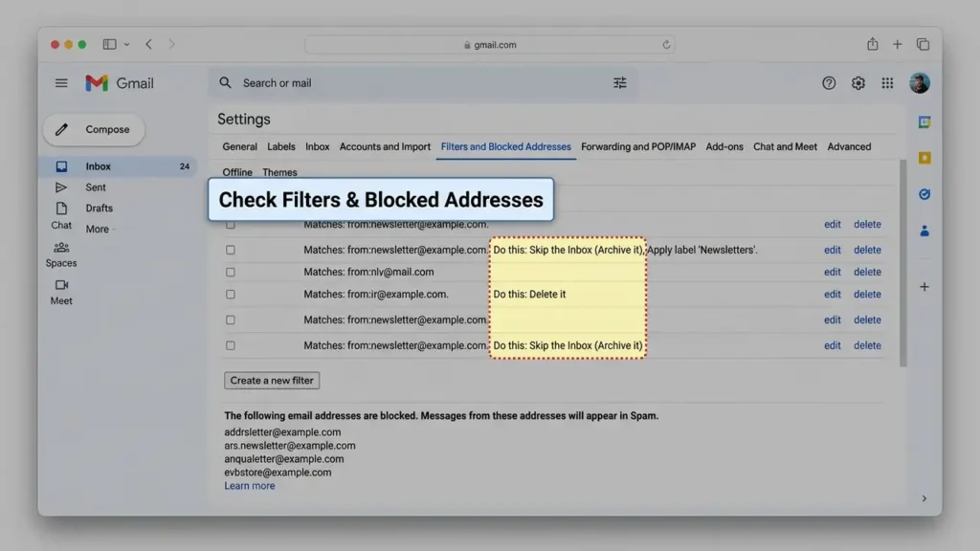Screen dimensions: 980x551
Task: Click the search magnifier icon
Action: [225, 82]
